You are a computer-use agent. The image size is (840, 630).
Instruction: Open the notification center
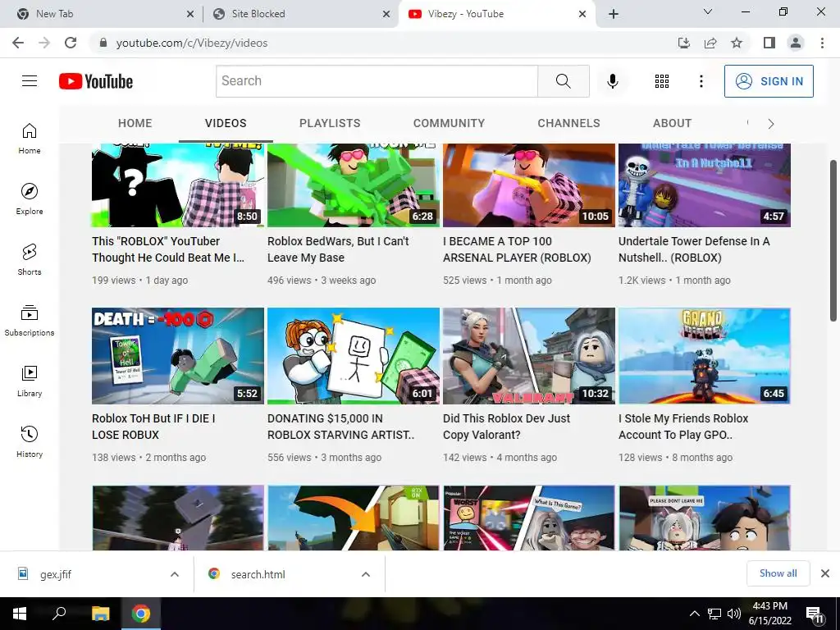click(x=815, y=614)
